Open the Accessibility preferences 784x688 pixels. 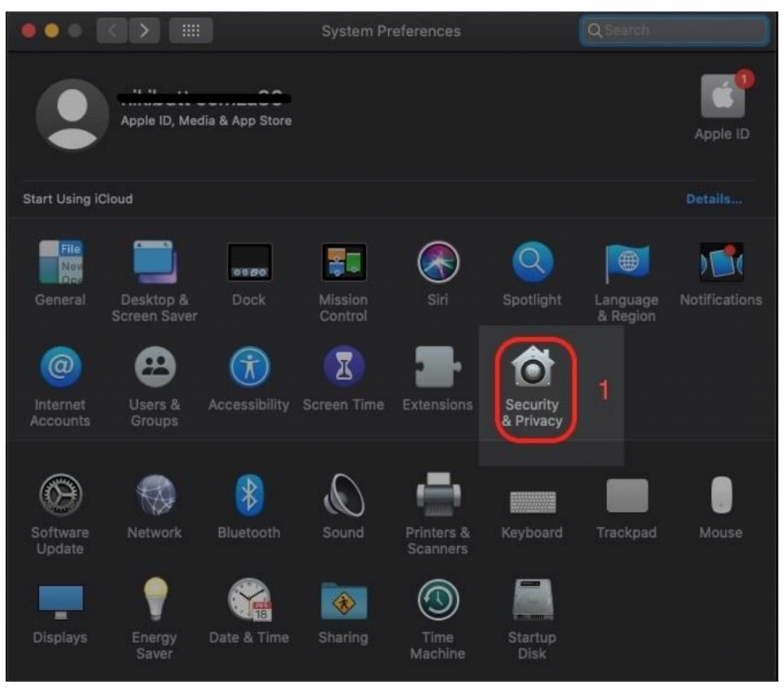[x=249, y=369]
